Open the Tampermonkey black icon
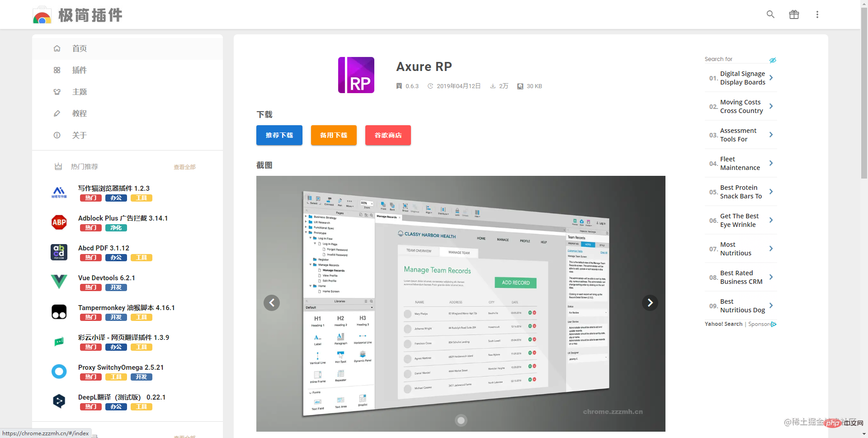 59,312
